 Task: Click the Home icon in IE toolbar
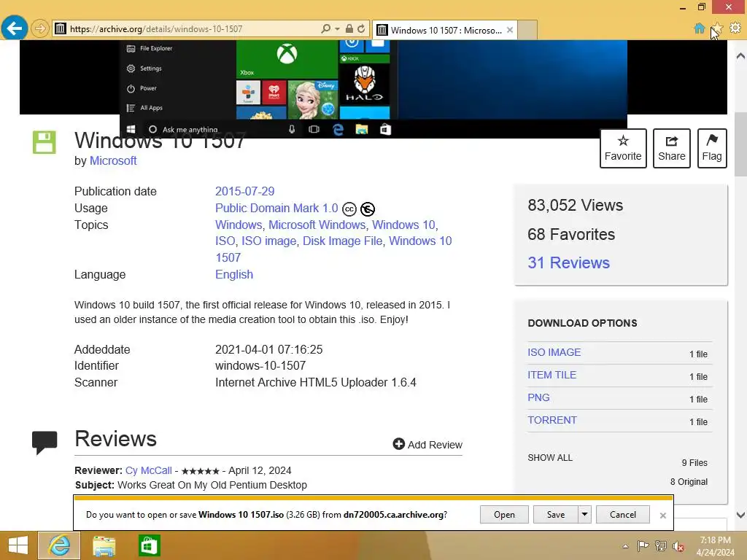(699, 28)
